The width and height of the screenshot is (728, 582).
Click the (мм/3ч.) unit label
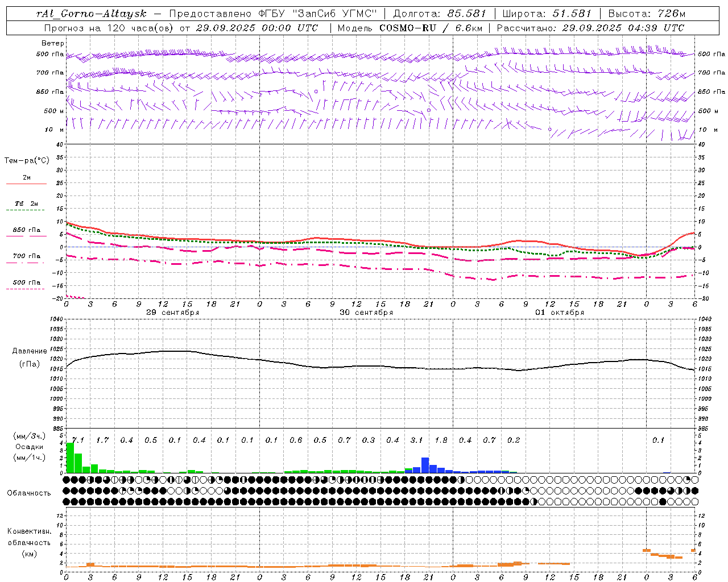click(29, 436)
